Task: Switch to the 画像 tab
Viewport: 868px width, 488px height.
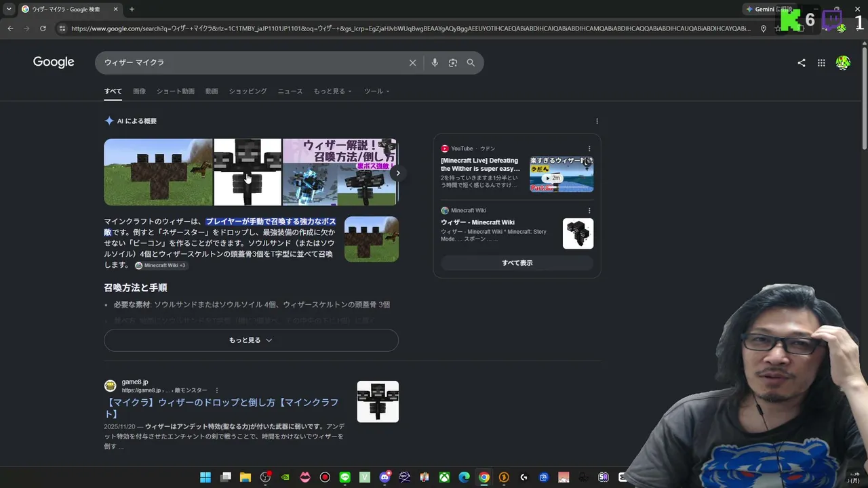Action: [x=139, y=91]
